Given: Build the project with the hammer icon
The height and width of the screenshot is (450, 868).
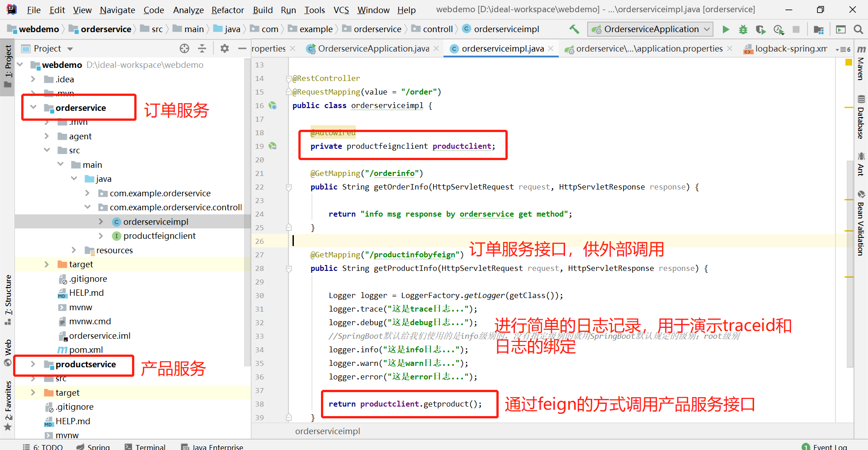Looking at the screenshot, I should (574, 29).
